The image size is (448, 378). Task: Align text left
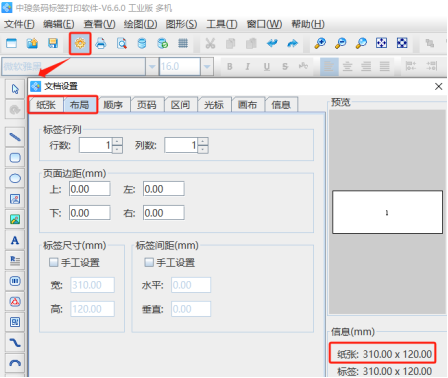click(329, 66)
